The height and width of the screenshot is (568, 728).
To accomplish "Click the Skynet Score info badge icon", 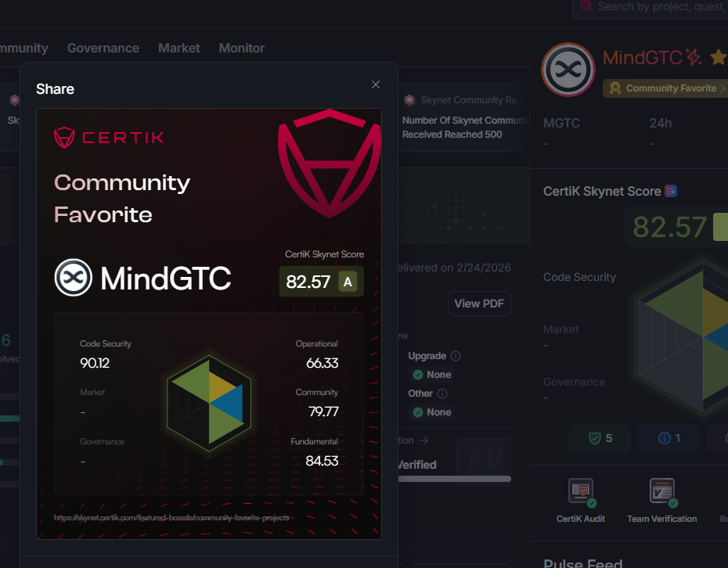I will pos(671,191).
